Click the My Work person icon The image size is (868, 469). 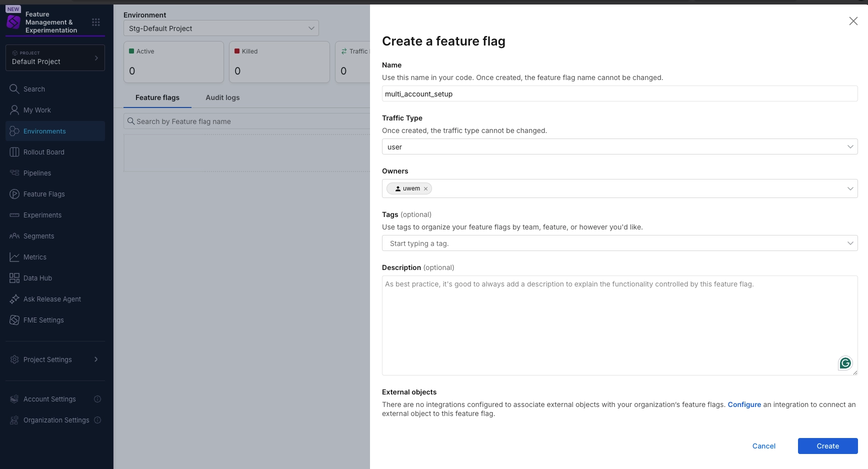[14, 110]
